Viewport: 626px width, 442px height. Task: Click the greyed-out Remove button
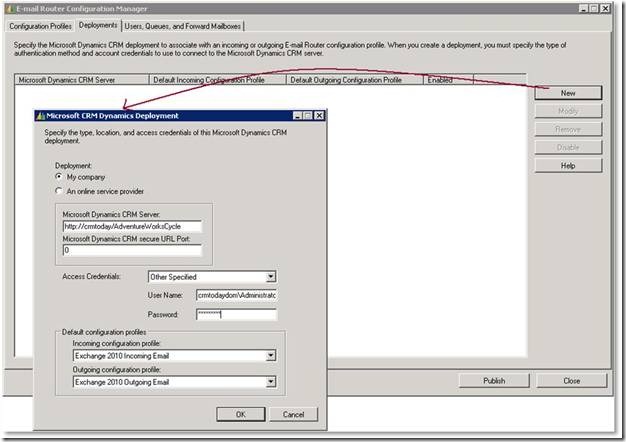[568, 129]
